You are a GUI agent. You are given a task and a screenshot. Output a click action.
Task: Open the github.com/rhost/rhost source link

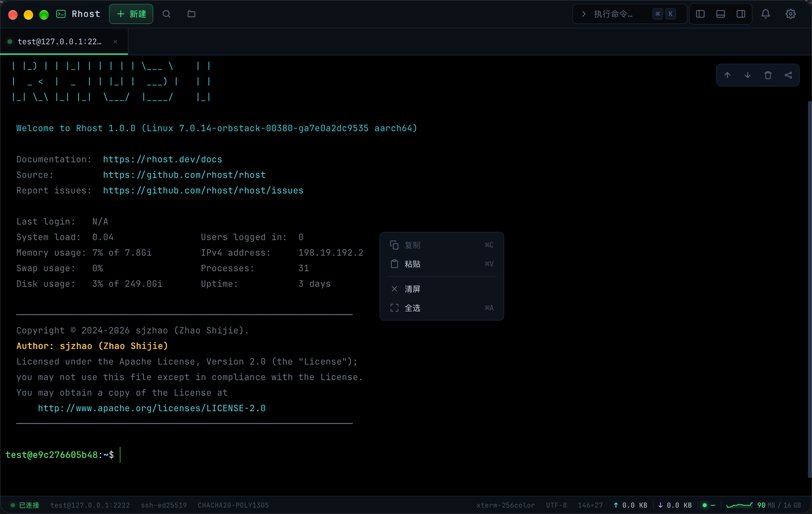pyautogui.click(x=184, y=175)
